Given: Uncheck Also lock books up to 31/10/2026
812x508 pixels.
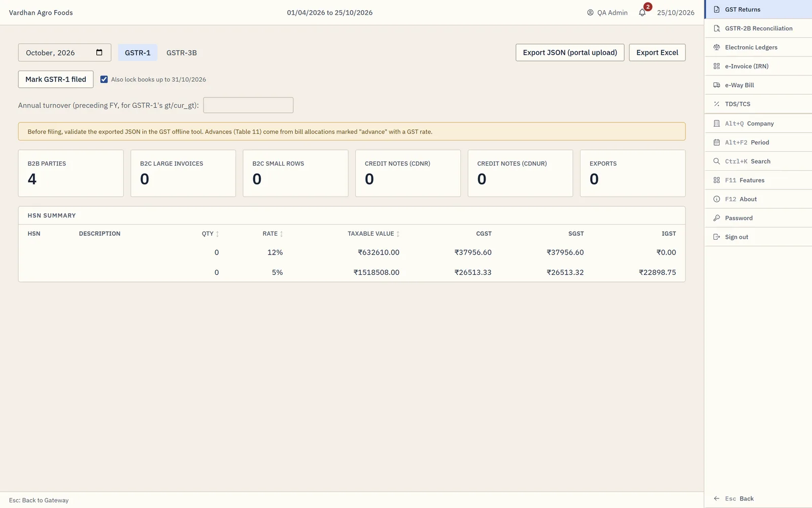Looking at the screenshot, I should [104, 79].
